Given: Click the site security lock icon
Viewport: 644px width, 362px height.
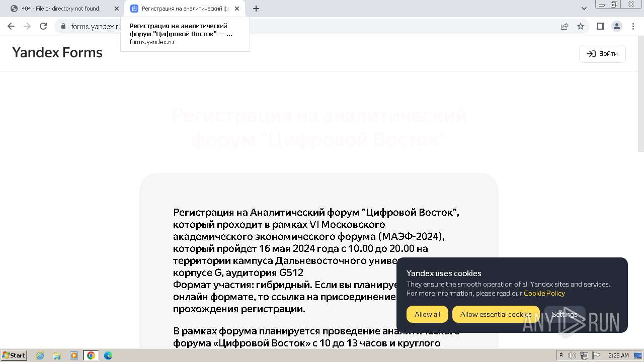Looking at the screenshot, I should 63,26.
